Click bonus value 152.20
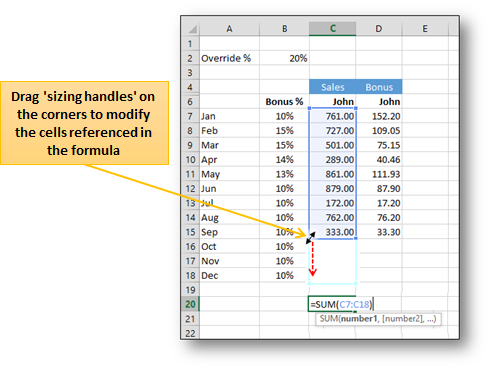The height and width of the screenshot is (370, 490). pos(379,116)
